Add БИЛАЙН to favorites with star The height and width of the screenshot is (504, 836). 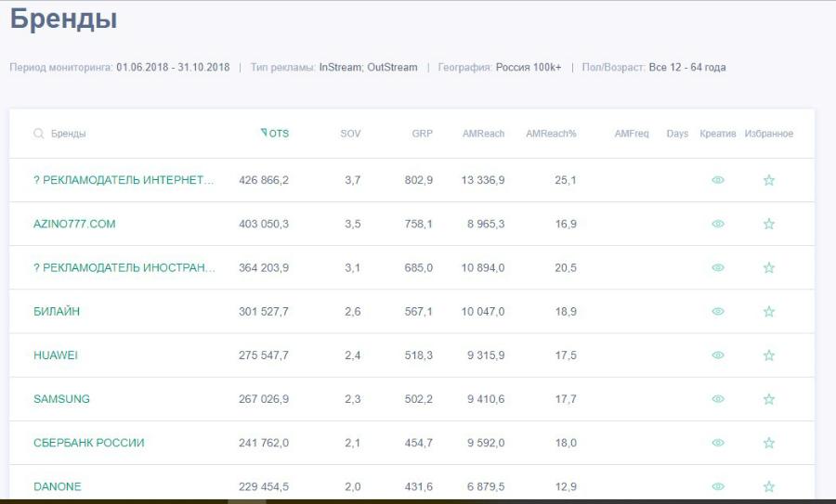[x=768, y=312]
